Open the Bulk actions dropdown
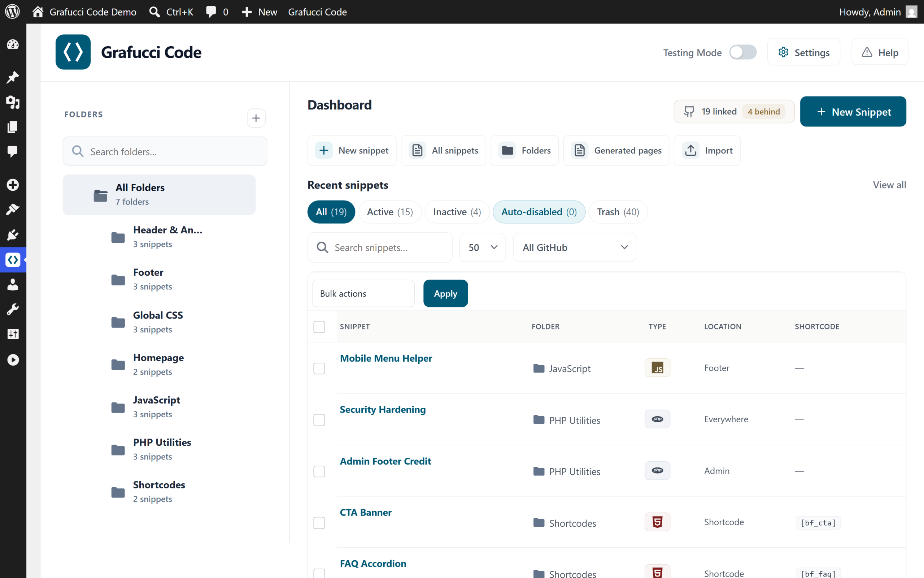This screenshot has width=924, height=578. pos(363,293)
